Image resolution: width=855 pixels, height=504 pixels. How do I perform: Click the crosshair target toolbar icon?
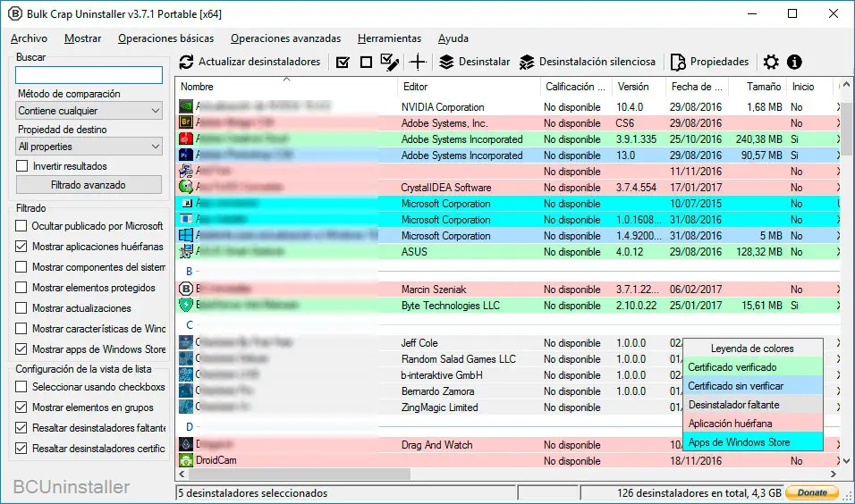[x=418, y=63]
